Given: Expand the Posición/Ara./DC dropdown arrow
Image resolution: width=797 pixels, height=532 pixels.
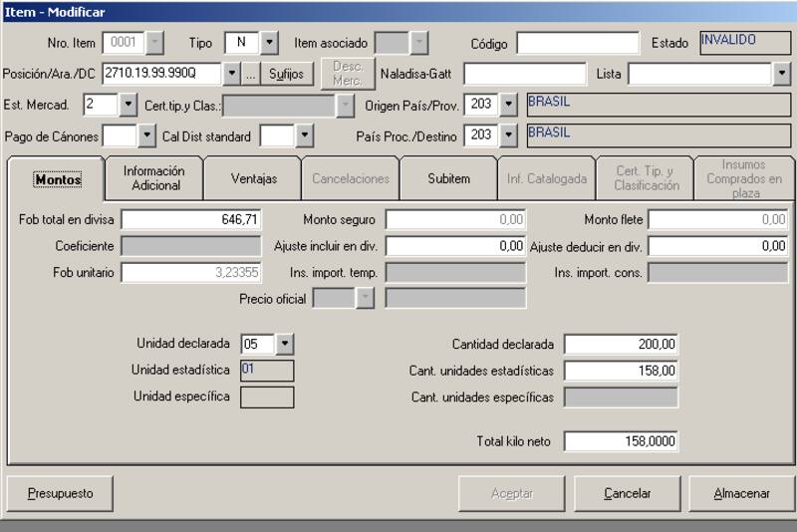Looking at the screenshot, I should [232, 74].
